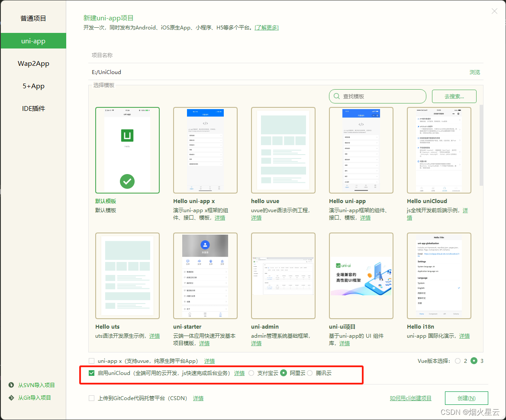This screenshot has width=506, height=420.
Task: Open the 从Git导入项目 import link
Action: [34, 398]
